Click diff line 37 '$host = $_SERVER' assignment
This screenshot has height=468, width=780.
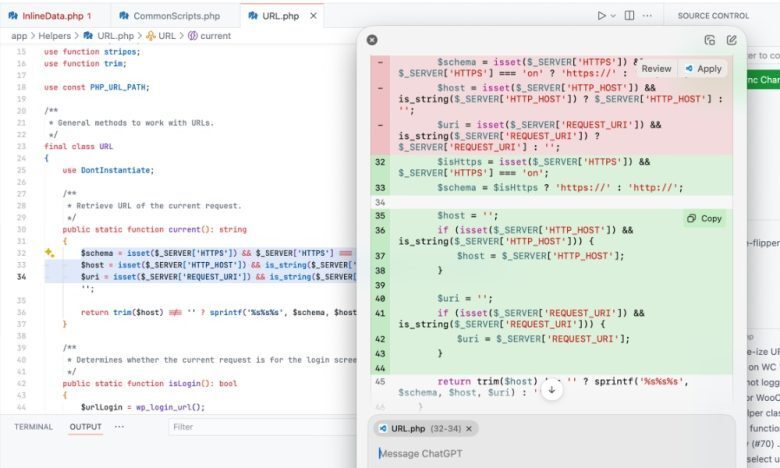(540, 256)
